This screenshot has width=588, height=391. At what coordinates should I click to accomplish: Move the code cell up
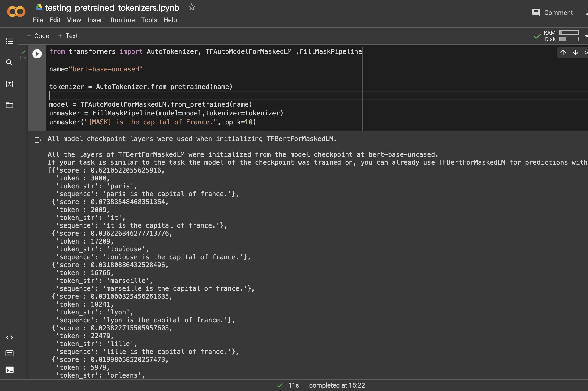tap(562, 52)
